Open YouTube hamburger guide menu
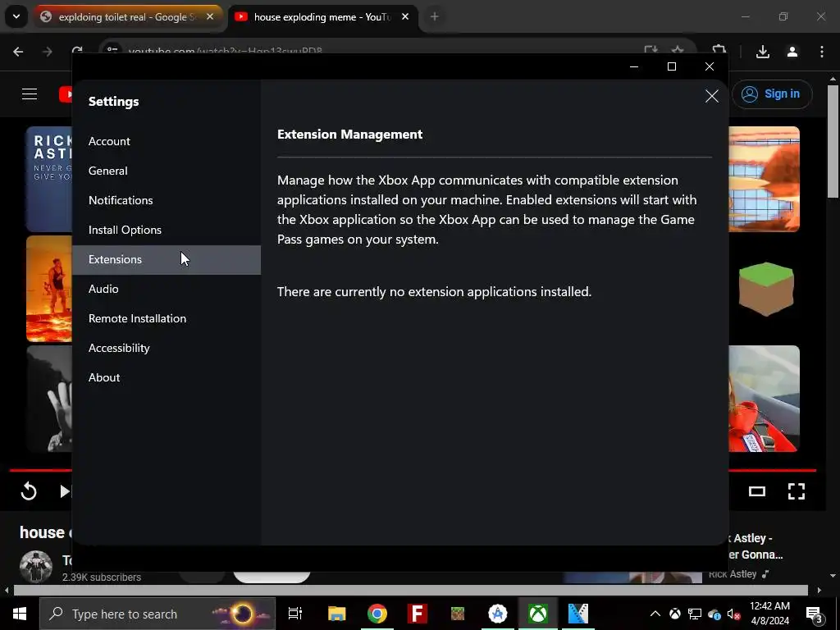The image size is (840, 630). click(30, 94)
